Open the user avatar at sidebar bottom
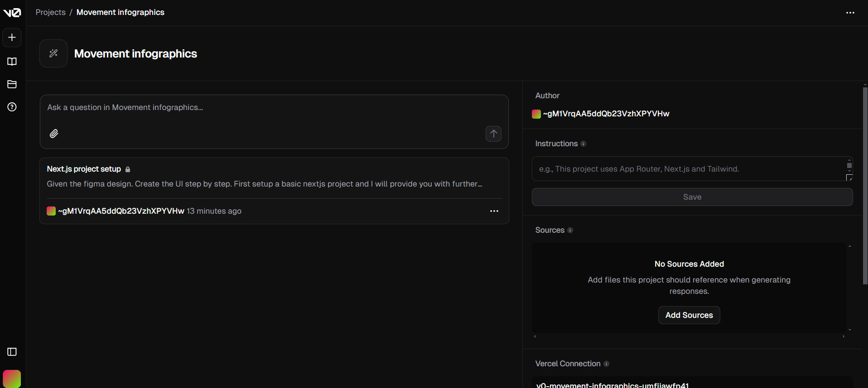Image resolution: width=868 pixels, height=388 pixels. (x=12, y=378)
